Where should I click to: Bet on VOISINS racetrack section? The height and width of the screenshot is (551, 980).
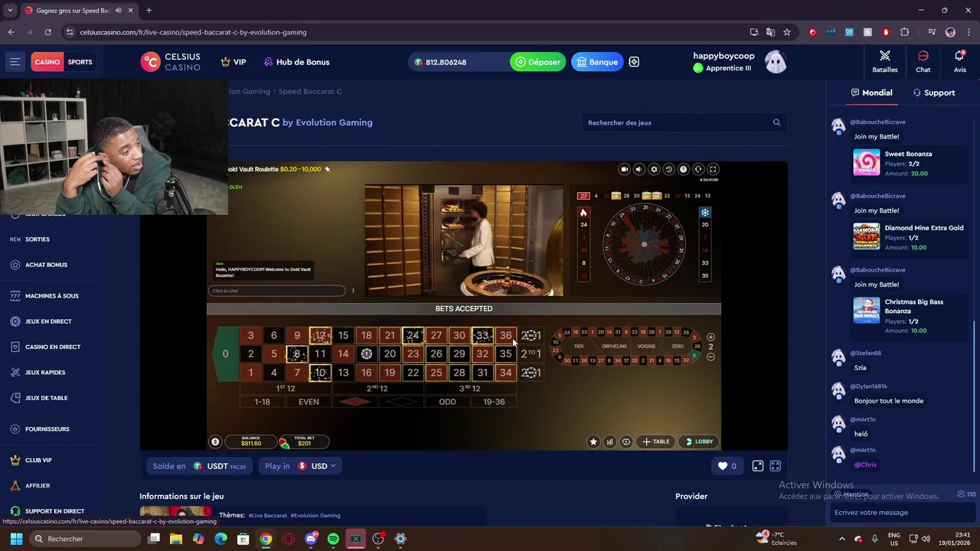point(647,346)
